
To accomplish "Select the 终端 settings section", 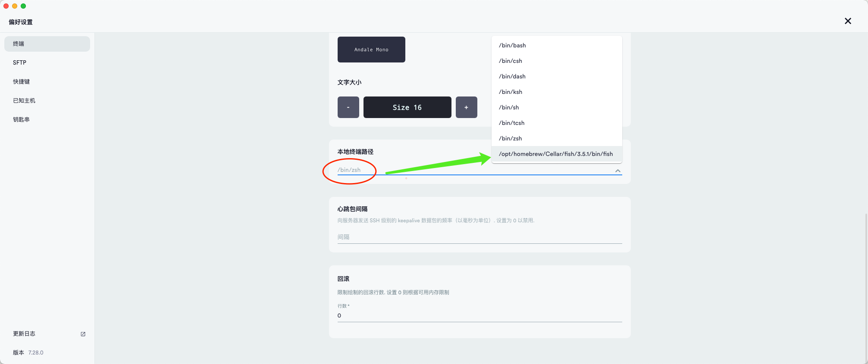I will click(x=47, y=44).
